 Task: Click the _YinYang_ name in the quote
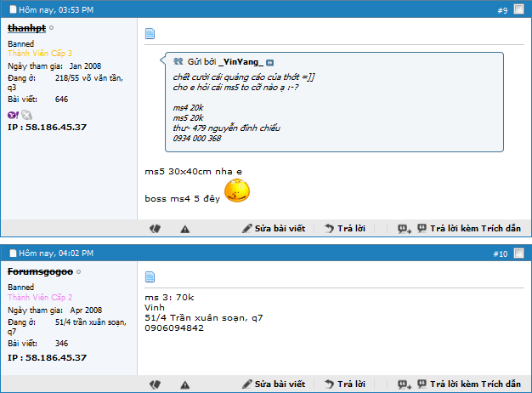coord(241,62)
